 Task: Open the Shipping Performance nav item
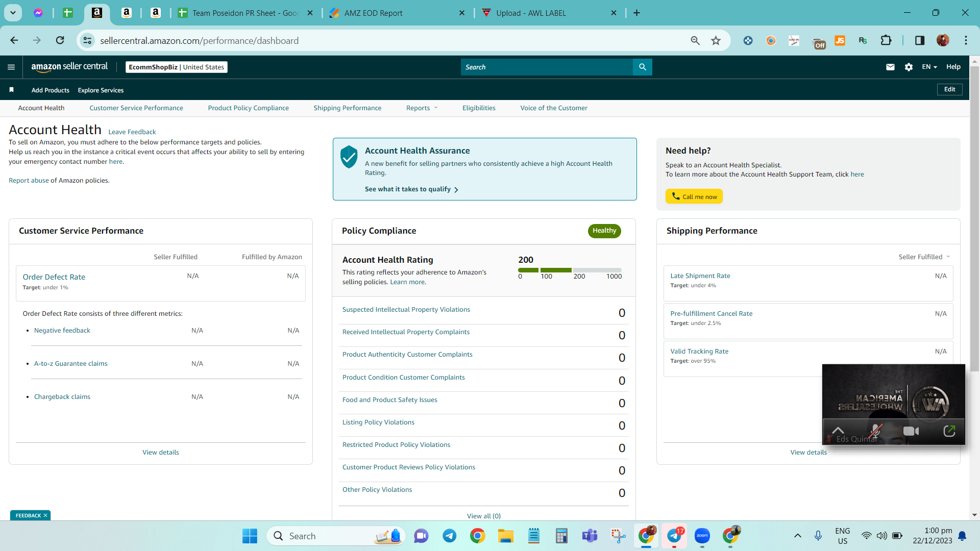tap(348, 108)
